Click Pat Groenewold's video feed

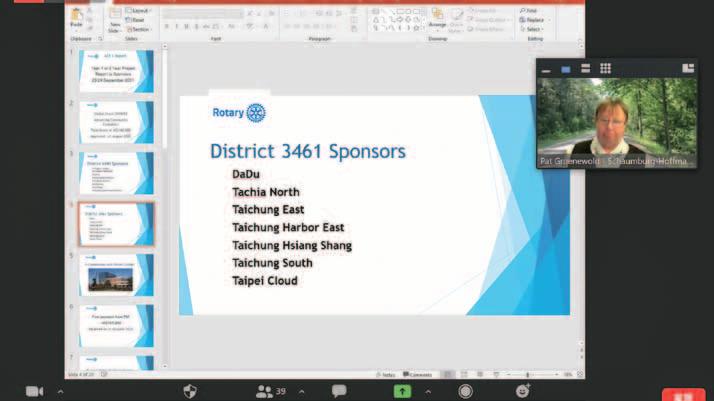tap(617, 122)
